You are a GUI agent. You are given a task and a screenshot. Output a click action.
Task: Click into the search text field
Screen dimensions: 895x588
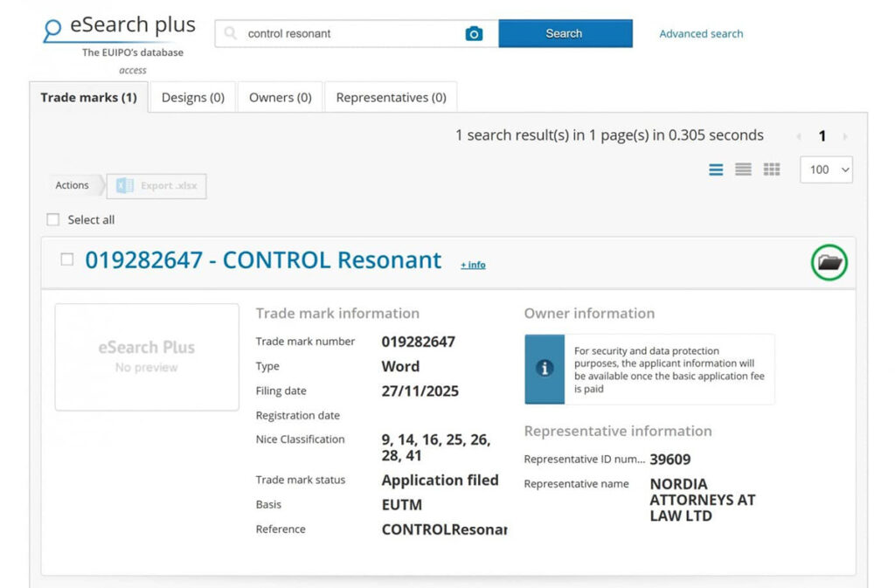point(350,34)
